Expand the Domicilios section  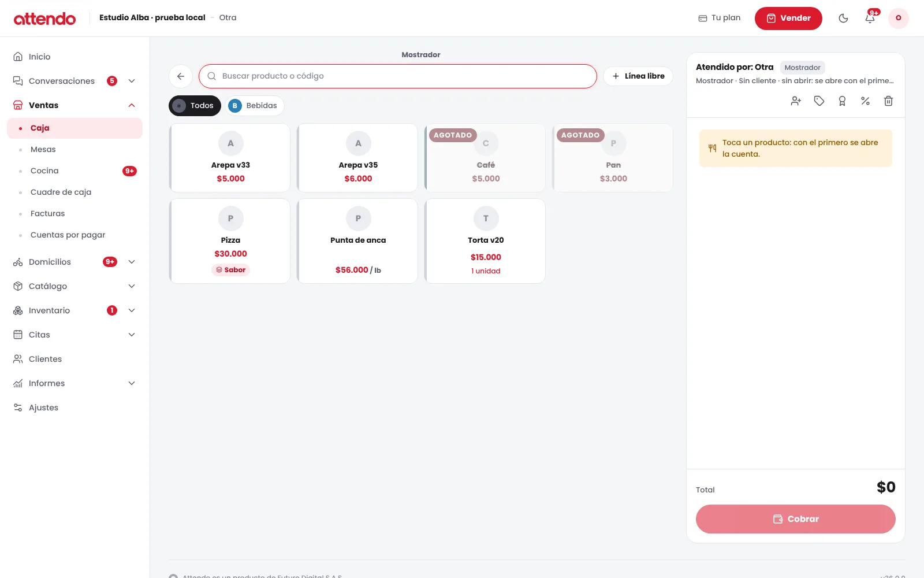132,262
